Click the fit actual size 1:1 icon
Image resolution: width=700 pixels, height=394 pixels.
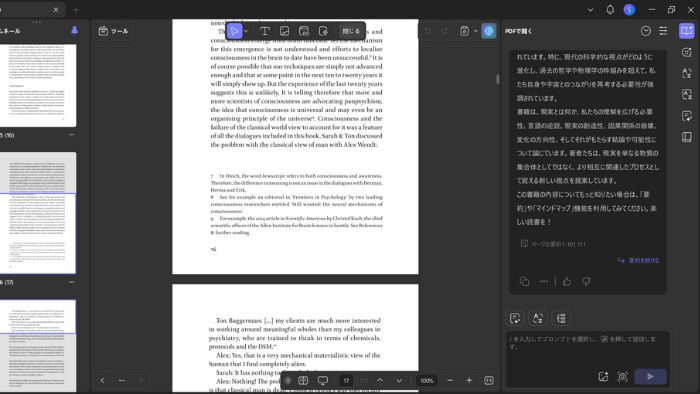click(489, 381)
